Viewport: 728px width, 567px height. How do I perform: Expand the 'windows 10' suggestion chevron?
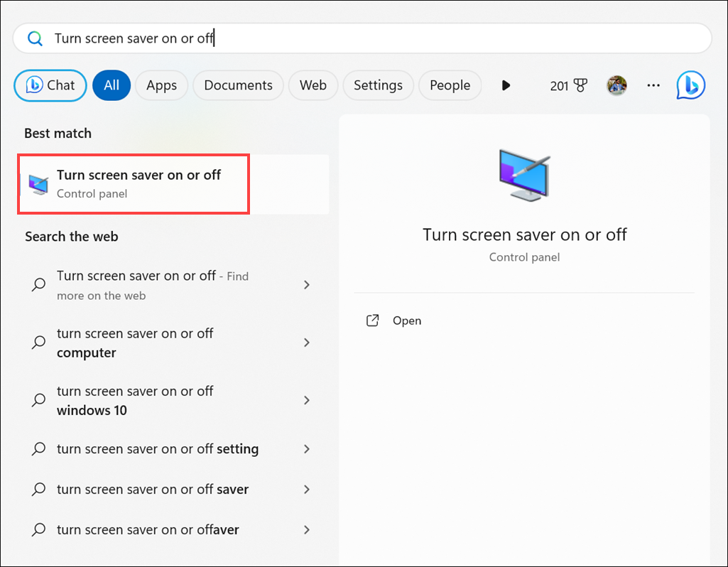coord(307,400)
